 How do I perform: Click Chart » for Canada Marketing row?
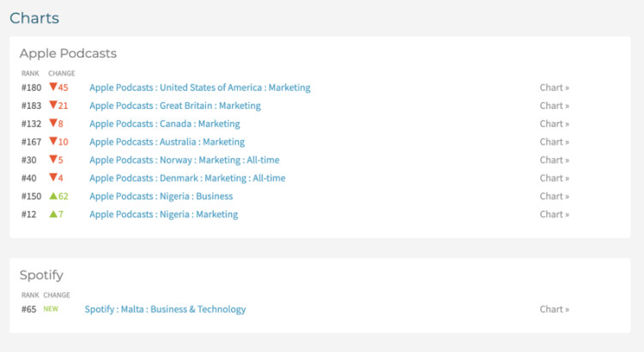(x=555, y=124)
